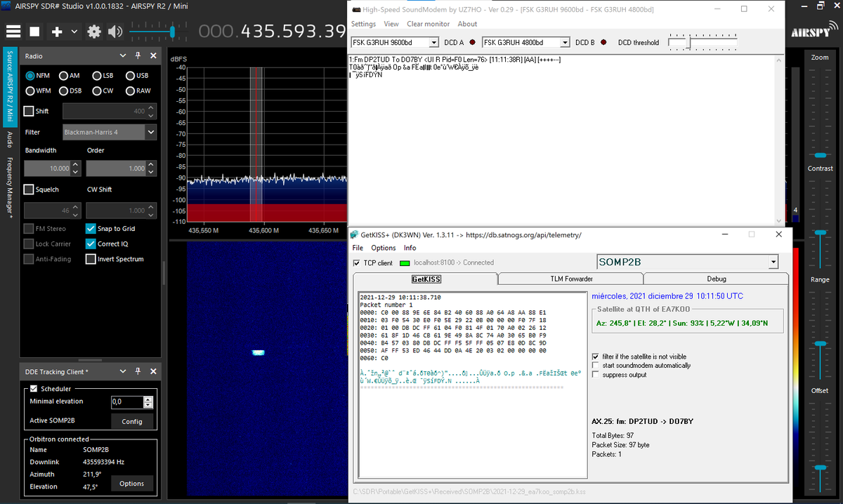The image size is (843, 504).
Task: Toggle filter if satellite is not visible
Action: (596, 357)
